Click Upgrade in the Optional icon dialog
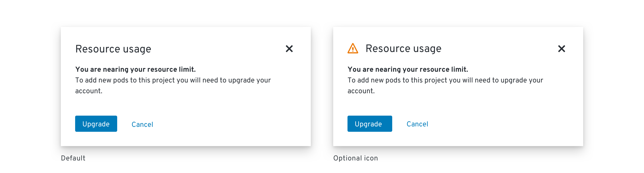This screenshot has width=644, height=173. pyautogui.click(x=370, y=124)
